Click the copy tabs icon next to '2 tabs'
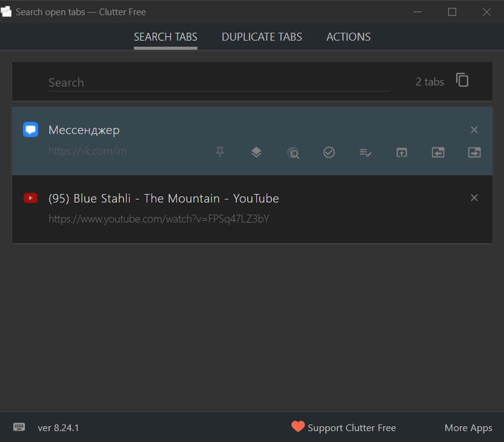The image size is (504, 442). tap(462, 80)
